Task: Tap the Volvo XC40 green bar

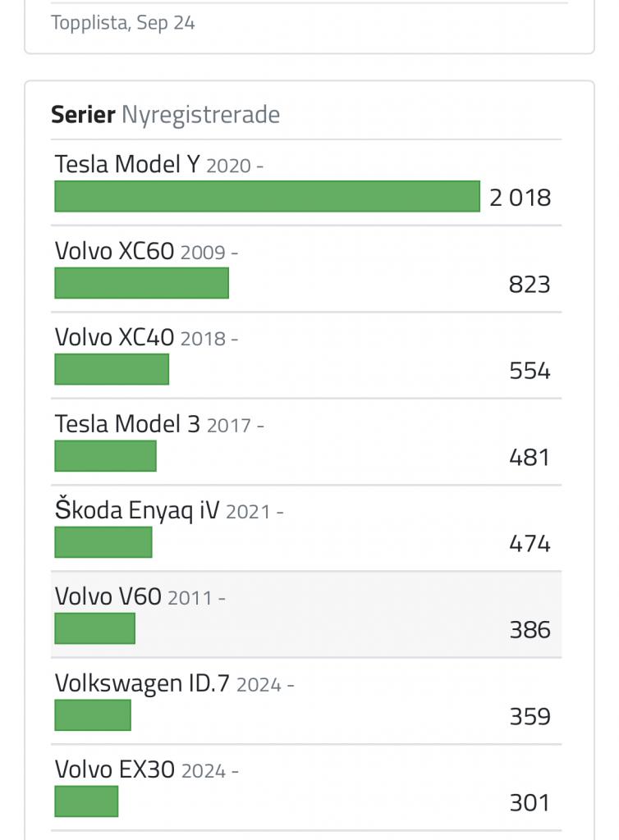Action: tap(112, 369)
